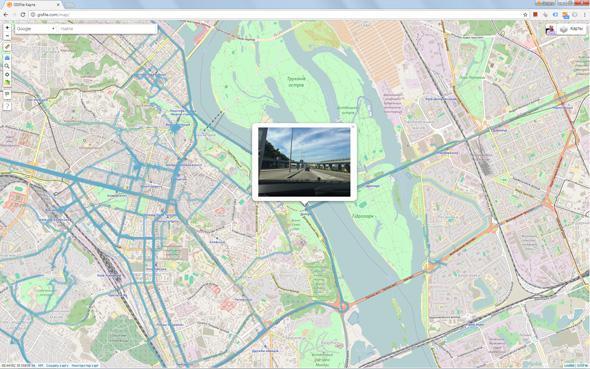Screen dimensions: 590x369
Task: Select the ruler measurement tool
Action: click(7, 47)
